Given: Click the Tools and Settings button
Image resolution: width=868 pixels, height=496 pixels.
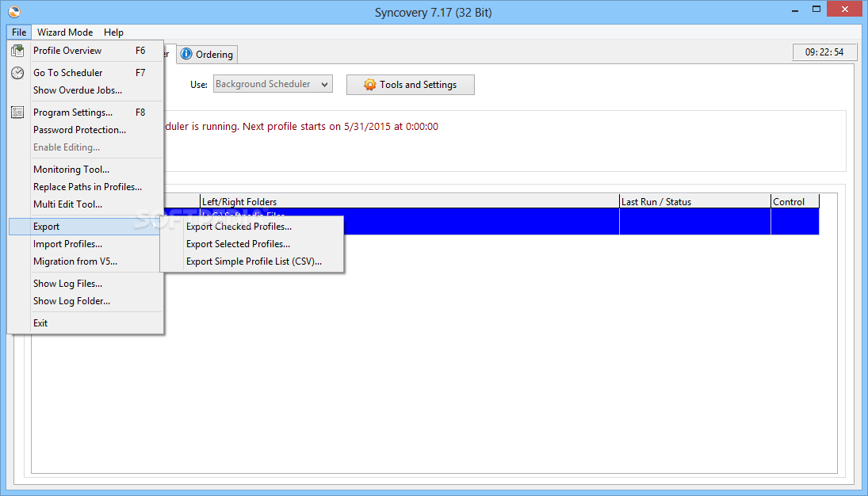Looking at the screenshot, I should [x=410, y=85].
